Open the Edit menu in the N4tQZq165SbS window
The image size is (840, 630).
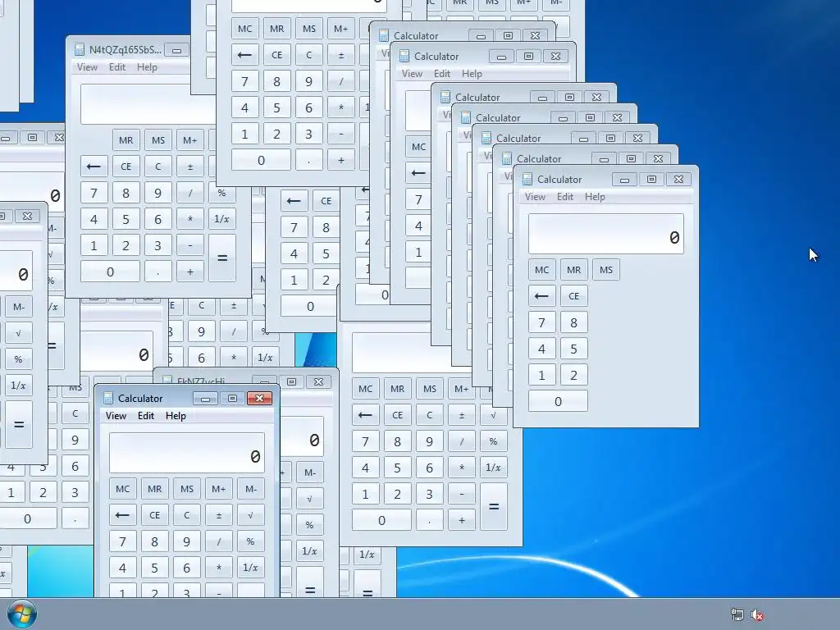pyautogui.click(x=116, y=67)
